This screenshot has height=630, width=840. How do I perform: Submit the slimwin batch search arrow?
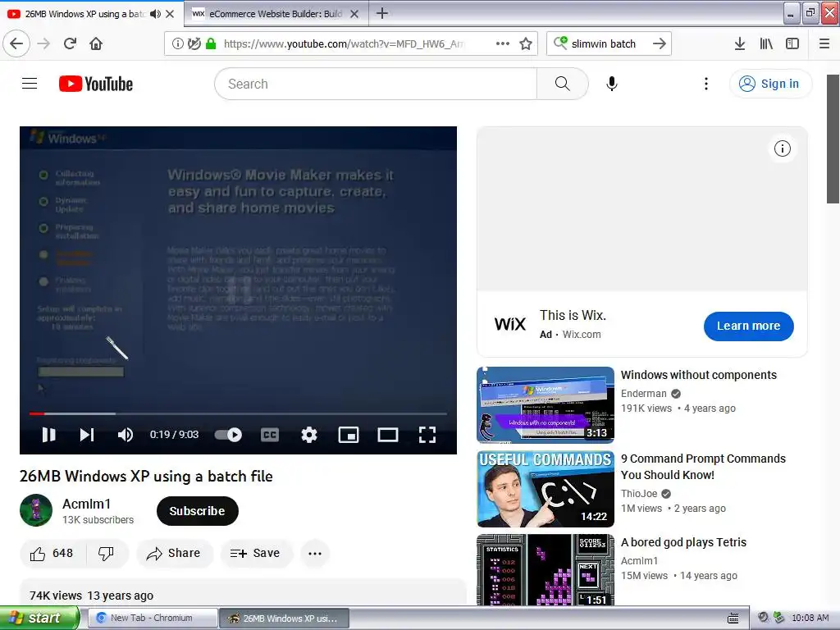point(660,43)
